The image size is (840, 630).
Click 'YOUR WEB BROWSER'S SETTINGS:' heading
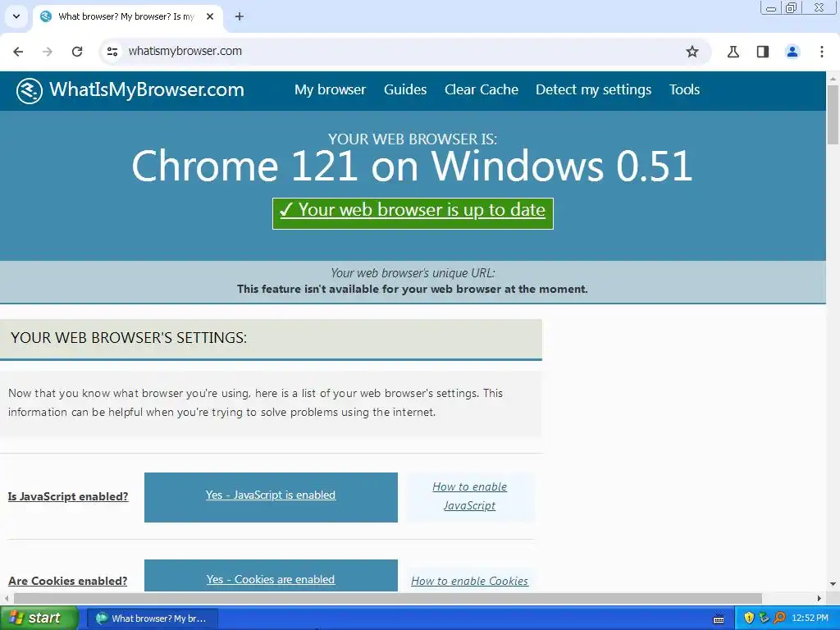click(129, 337)
